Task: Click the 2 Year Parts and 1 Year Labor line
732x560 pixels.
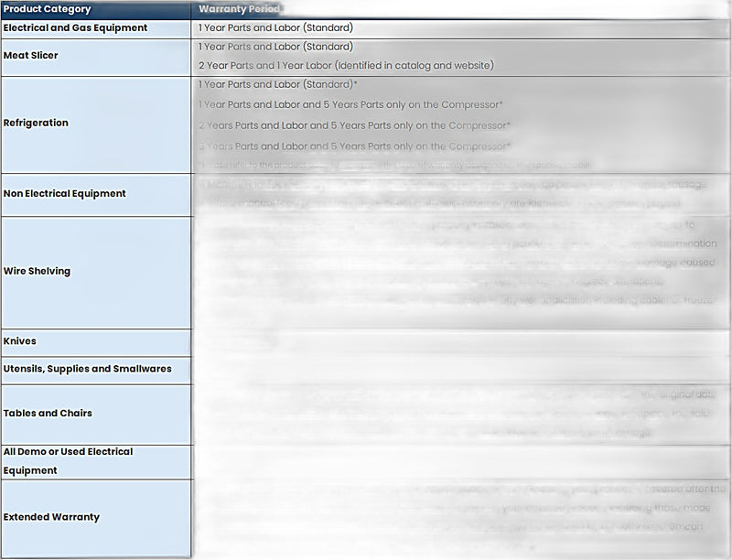Action: coord(346,66)
